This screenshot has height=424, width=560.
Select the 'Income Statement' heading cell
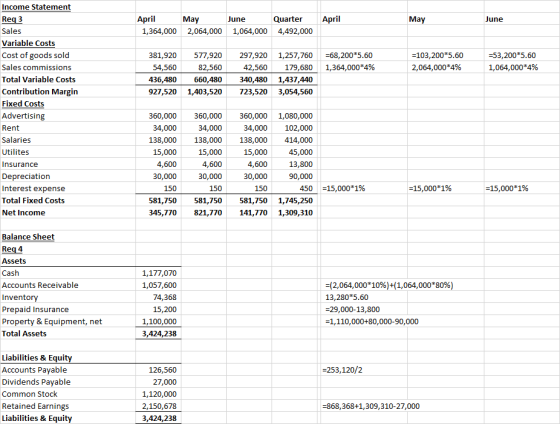click(36, 7)
